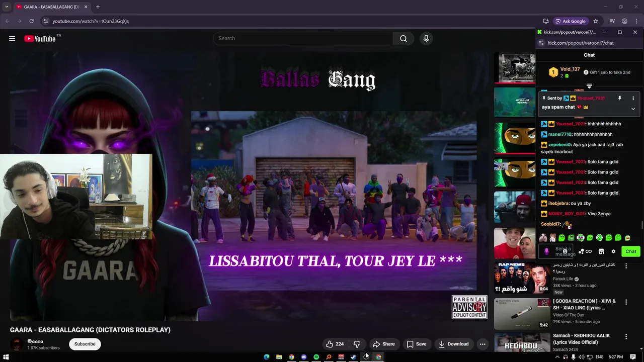The width and height of the screenshot is (644, 362).
Task: View site info in the Kick popout window
Action: click(541, 43)
